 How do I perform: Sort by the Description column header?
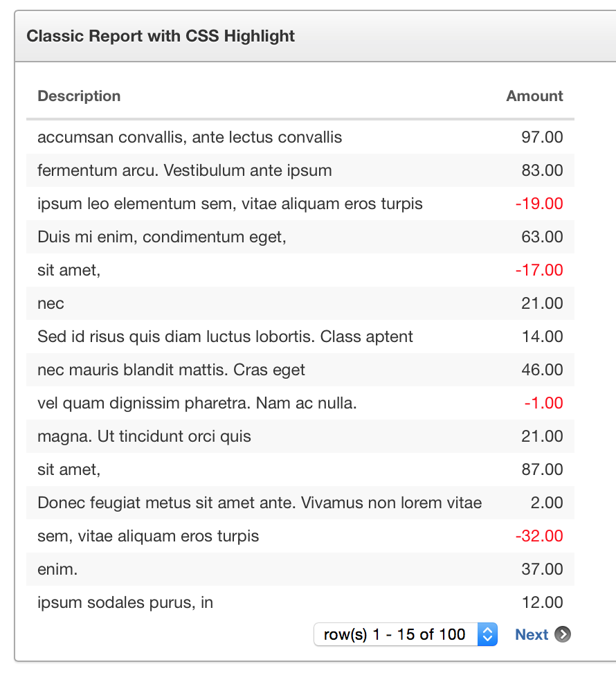click(79, 96)
